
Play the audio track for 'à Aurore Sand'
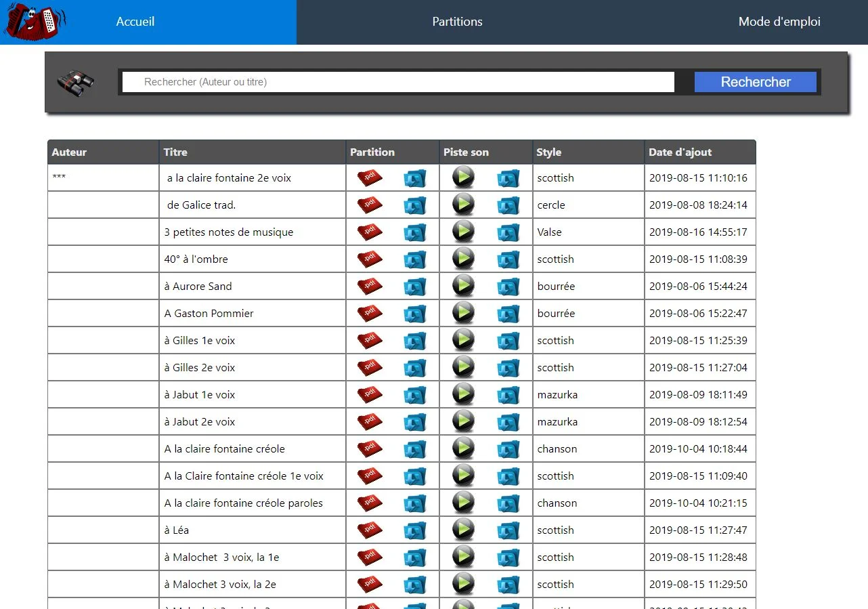click(x=463, y=286)
